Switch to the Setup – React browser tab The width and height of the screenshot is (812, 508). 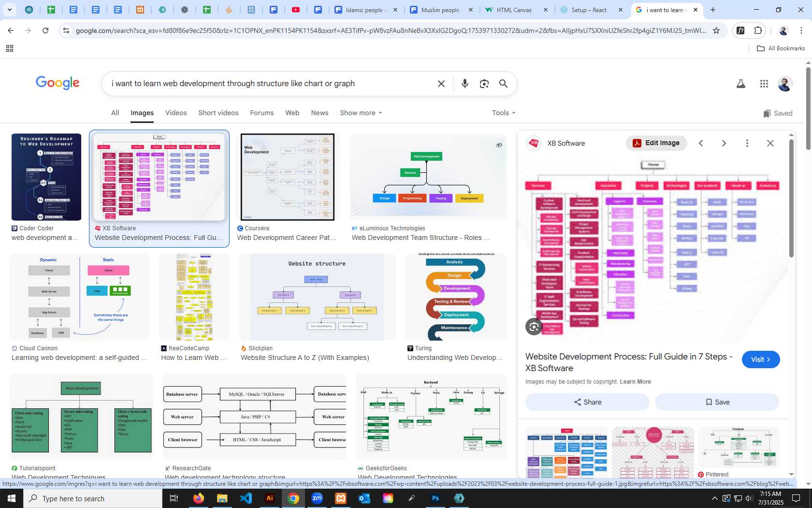click(x=592, y=10)
